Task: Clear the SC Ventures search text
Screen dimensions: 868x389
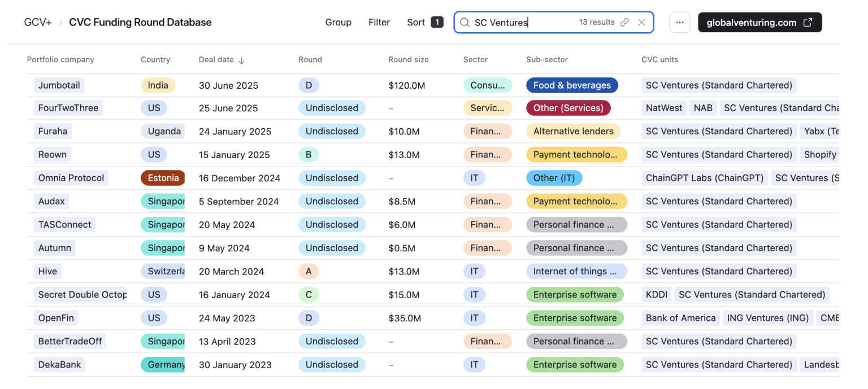Action: point(641,23)
